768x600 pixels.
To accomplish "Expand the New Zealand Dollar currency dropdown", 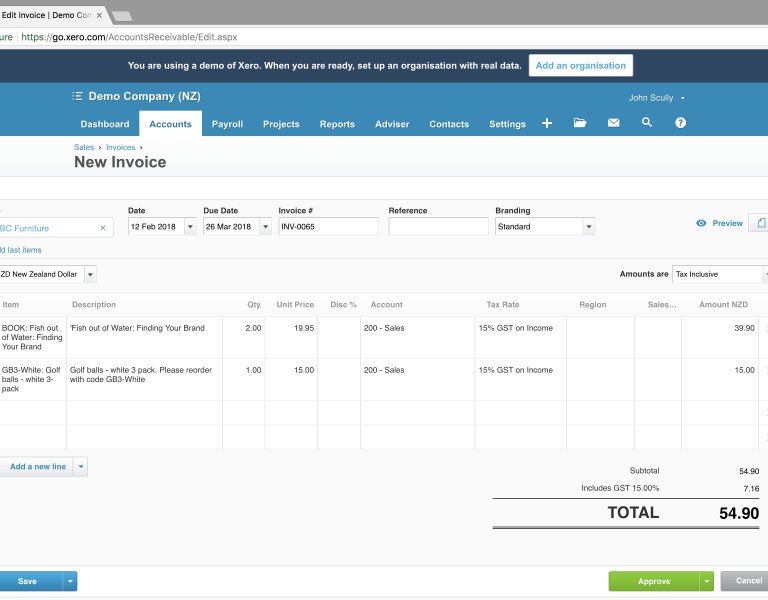I will (x=90, y=274).
